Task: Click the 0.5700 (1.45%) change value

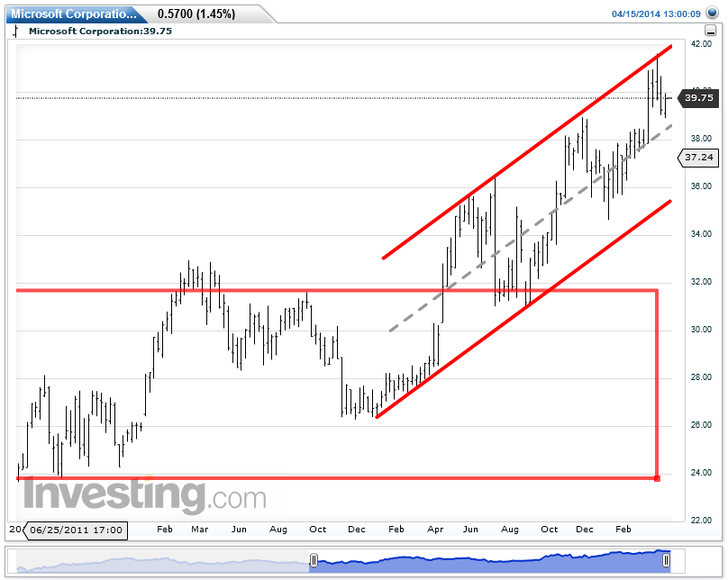Action: tap(196, 14)
